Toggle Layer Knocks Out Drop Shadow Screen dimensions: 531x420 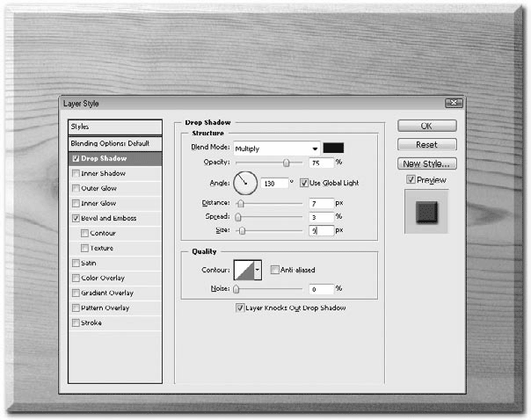[x=239, y=308]
